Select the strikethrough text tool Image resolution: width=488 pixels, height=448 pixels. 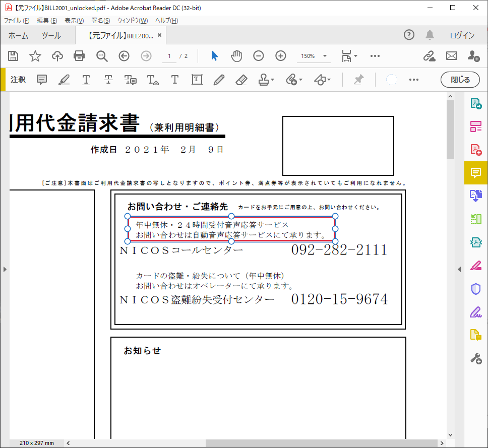point(108,80)
